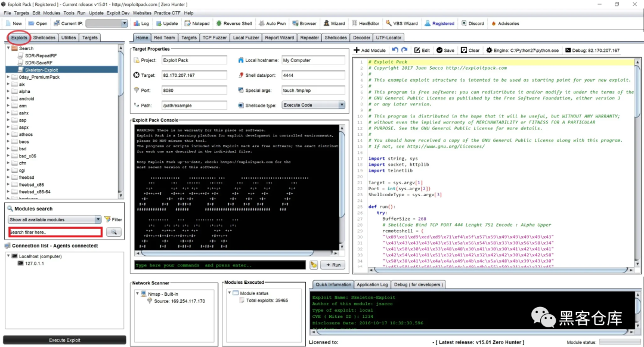Open the Report Wizard tab
Screen dimensions: 644x347
(x=279, y=38)
